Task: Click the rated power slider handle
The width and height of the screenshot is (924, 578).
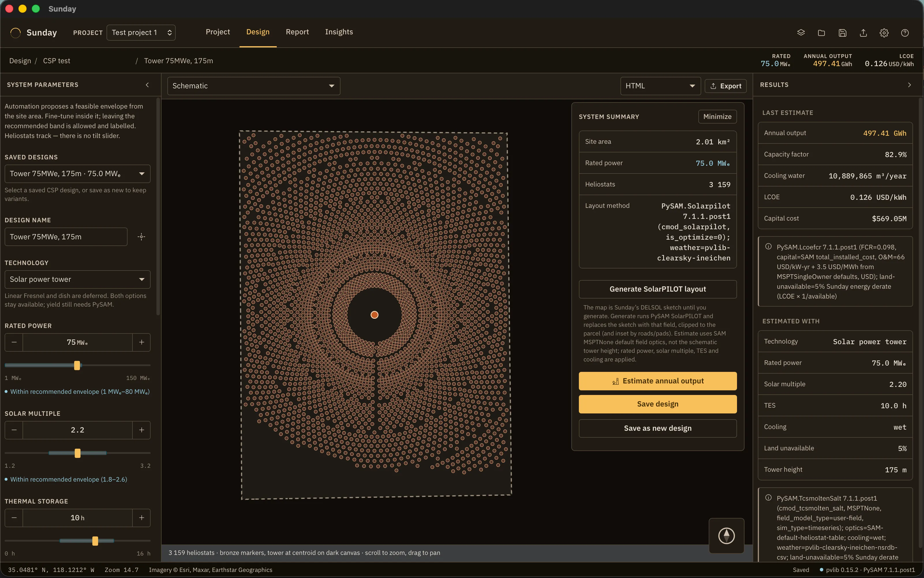Action: (x=77, y=365)
